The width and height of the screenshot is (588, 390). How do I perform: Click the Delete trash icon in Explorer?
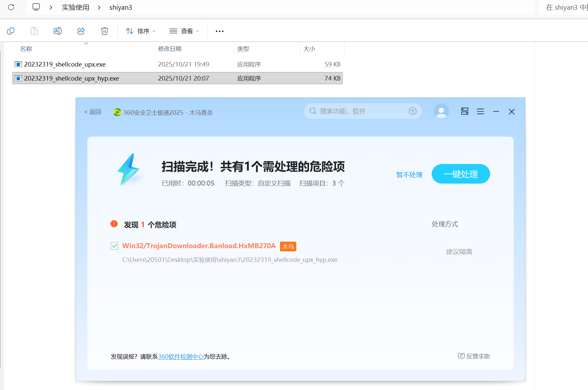[105, 31]
